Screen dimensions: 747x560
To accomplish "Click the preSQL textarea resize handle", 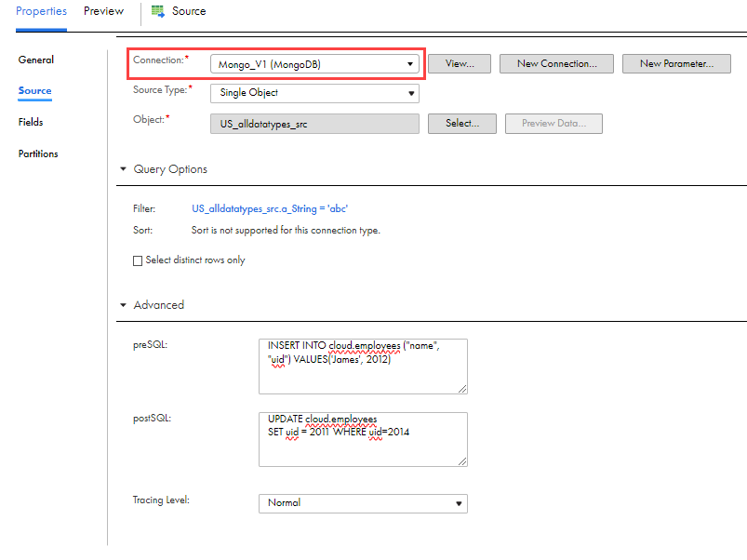I will (x=462, y=389).
